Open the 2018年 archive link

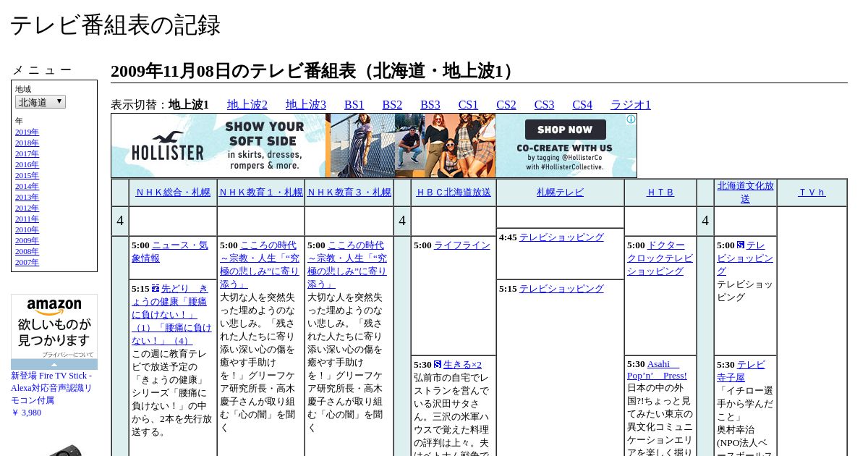click(27, 143)
